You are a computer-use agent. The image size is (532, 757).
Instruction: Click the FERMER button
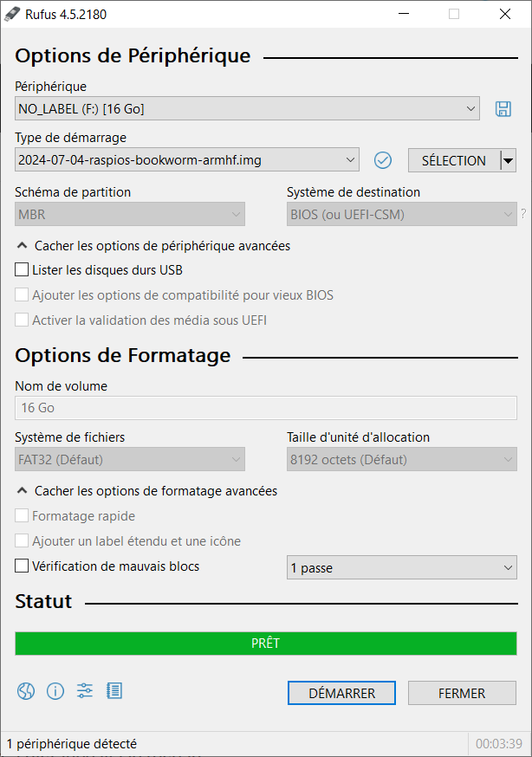tap(462, 693)
